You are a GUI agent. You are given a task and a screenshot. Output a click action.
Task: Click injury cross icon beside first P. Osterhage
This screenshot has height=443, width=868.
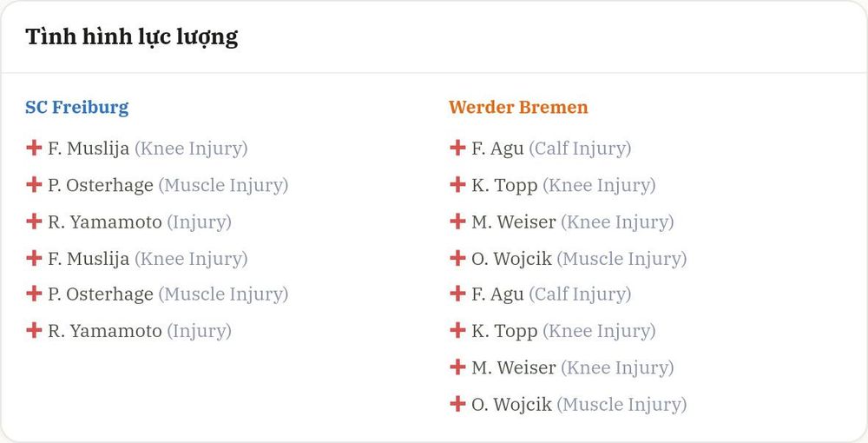coord(34,184)
